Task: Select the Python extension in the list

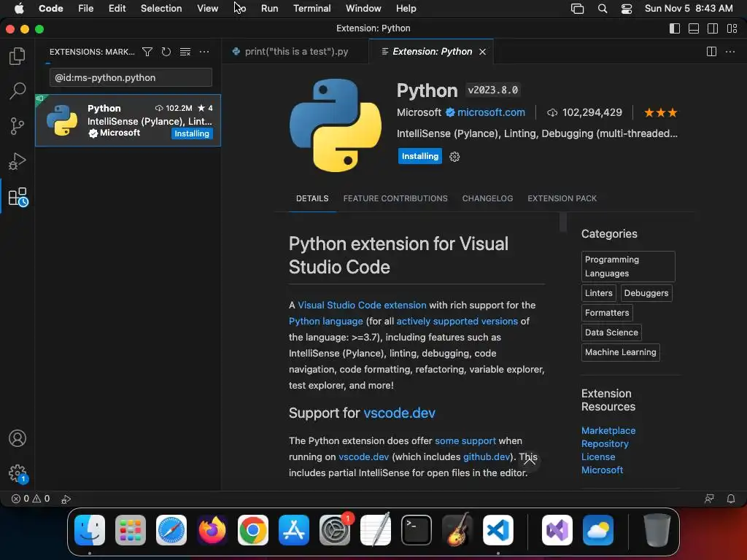Action: click(128, 120)
